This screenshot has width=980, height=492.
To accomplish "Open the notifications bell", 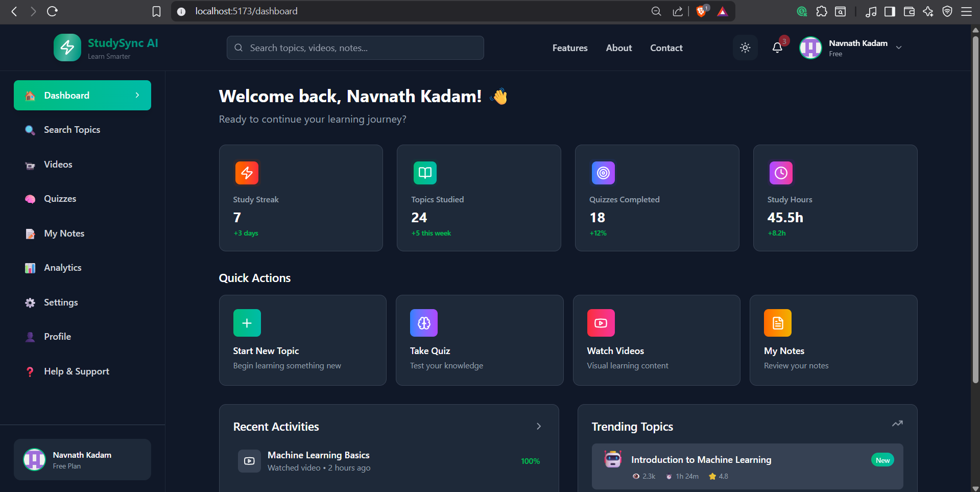I will [777, 48].
